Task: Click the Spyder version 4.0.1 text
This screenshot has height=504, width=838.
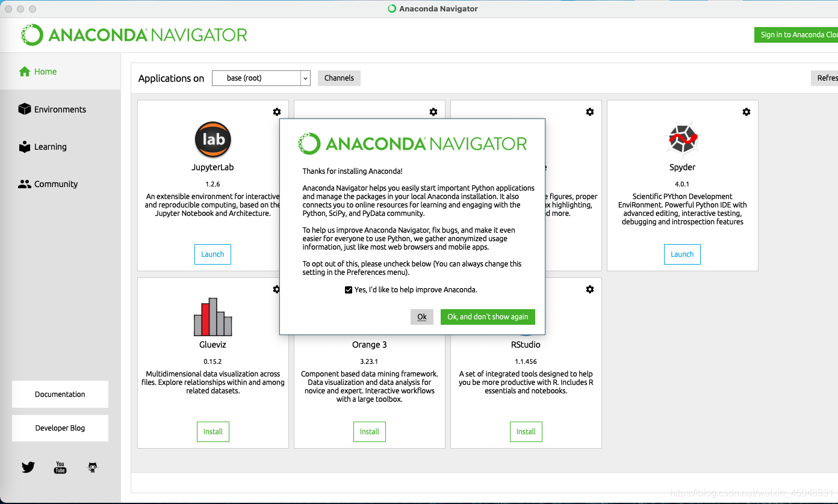Action: [x=683, y=184]
